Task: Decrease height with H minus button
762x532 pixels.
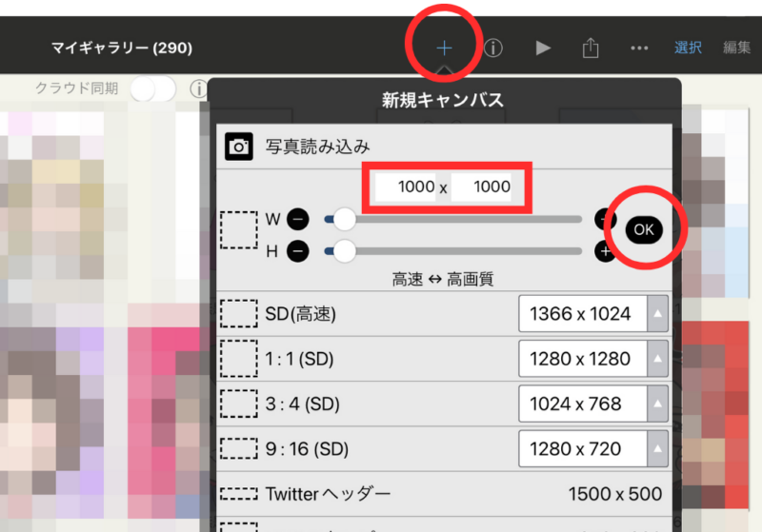Action: [x=297, y=251]
